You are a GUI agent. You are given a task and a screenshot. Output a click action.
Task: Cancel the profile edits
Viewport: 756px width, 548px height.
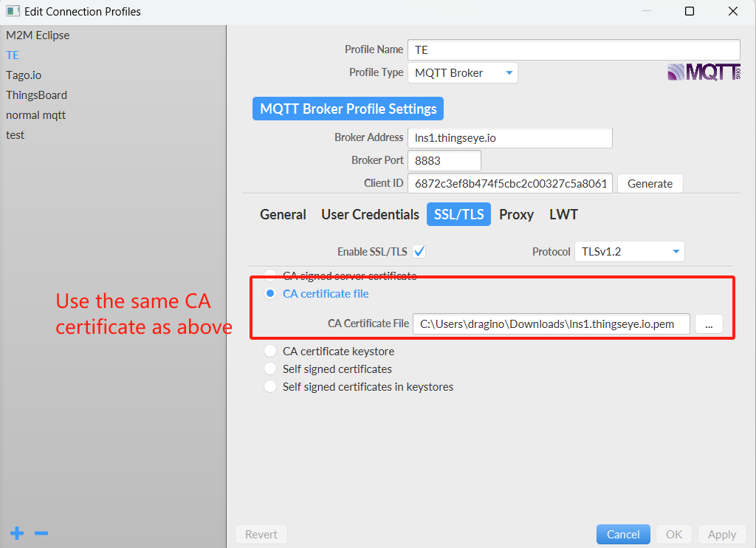click(623, 535)
